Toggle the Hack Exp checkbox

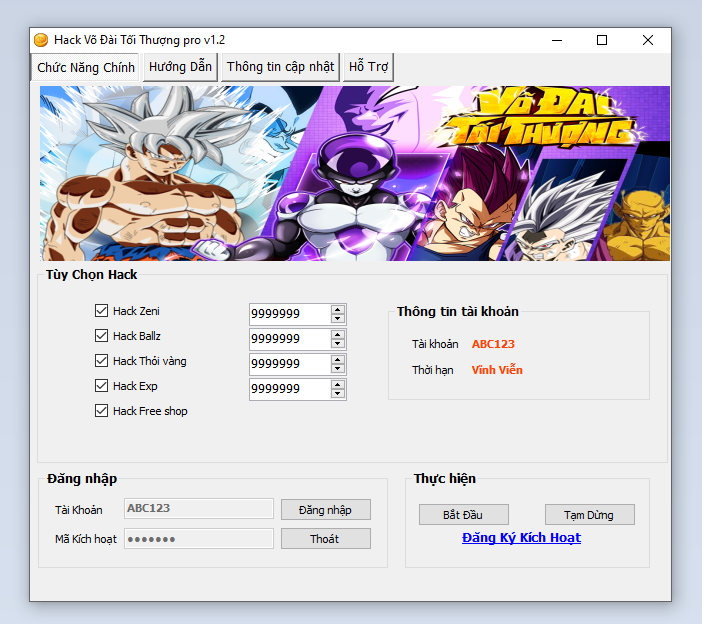point(101,386)
